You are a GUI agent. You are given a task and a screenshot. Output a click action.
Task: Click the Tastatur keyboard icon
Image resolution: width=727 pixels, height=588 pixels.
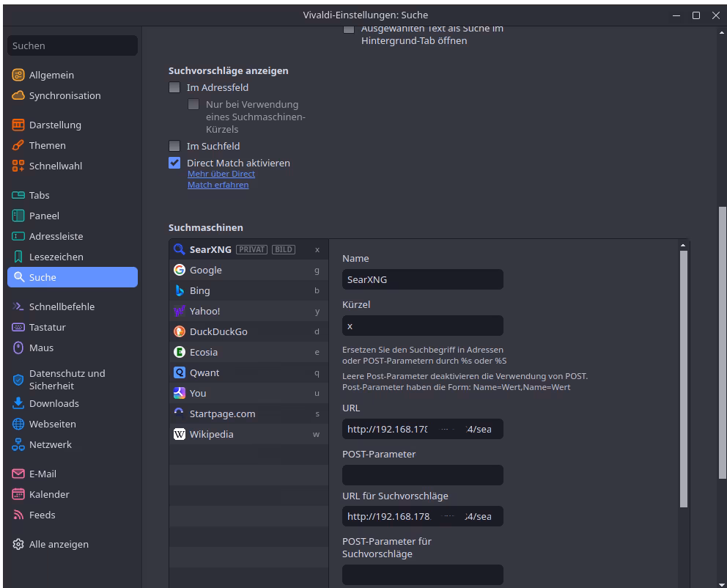[18, 327]
